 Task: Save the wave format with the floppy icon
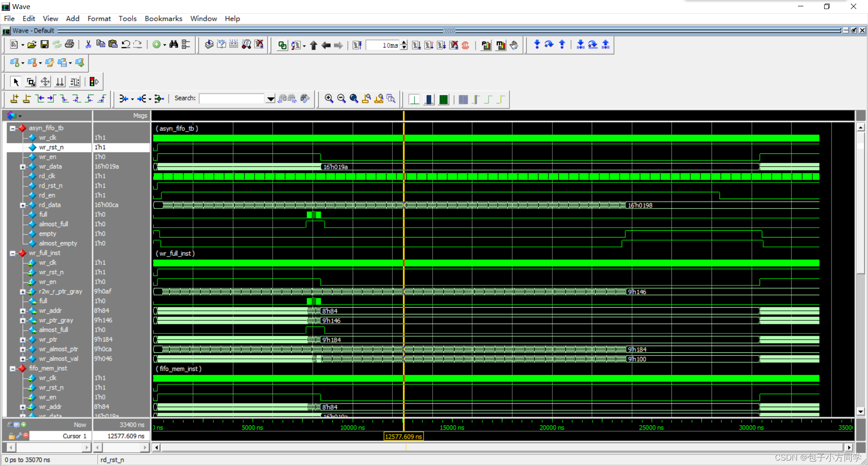click(x=44, y=44)
